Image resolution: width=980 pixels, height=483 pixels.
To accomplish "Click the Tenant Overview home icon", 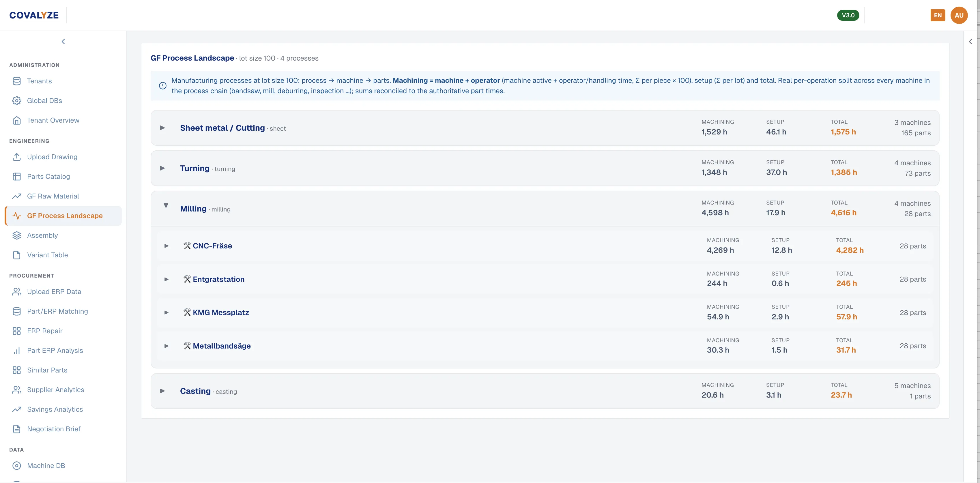I will point(16,120).
